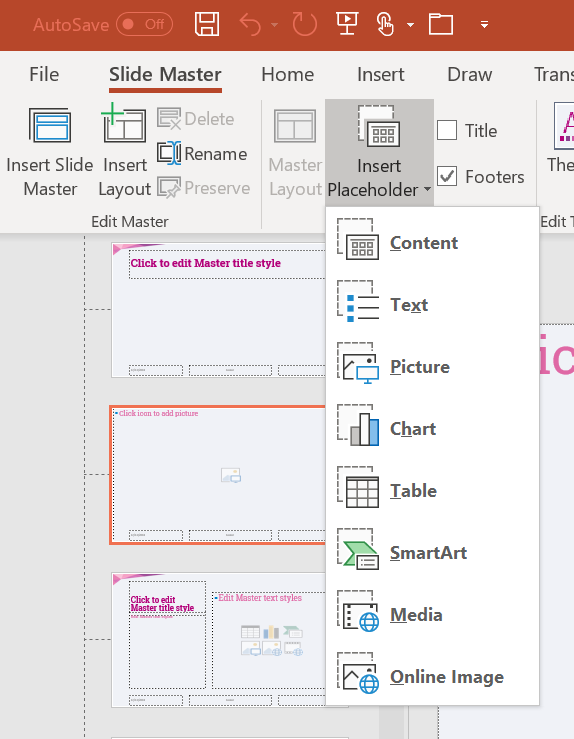Click the Themes button icon
The image size is (574, 739).
pos(564,126)
